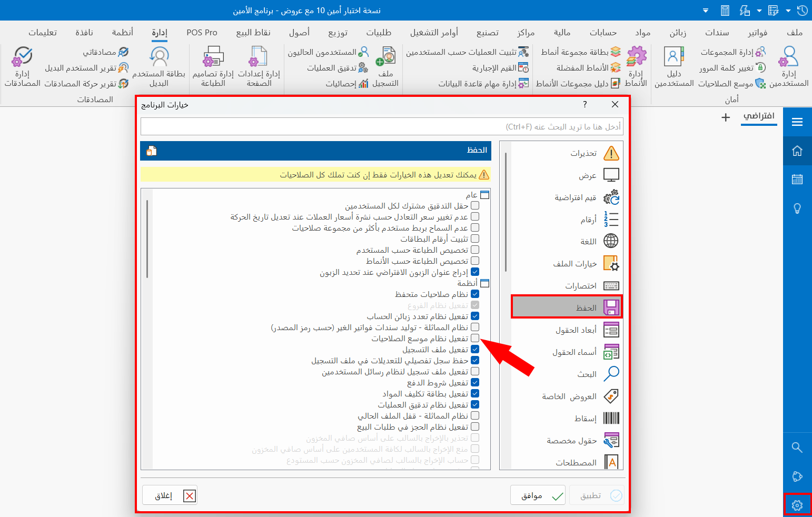Image resolution: width=812 pixels, height=517 pixels.
Task: Click the calculator icon in the title bar
Action: [x=725, y=10]
